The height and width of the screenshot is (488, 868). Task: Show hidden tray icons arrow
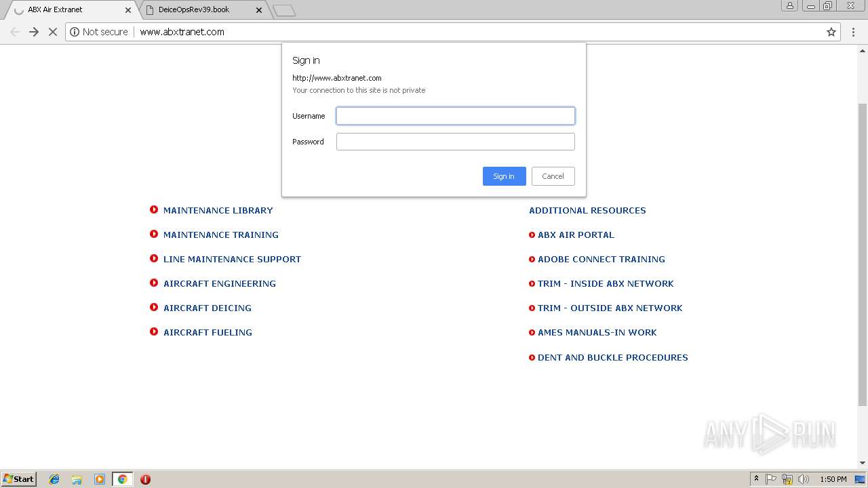[756, 479]
